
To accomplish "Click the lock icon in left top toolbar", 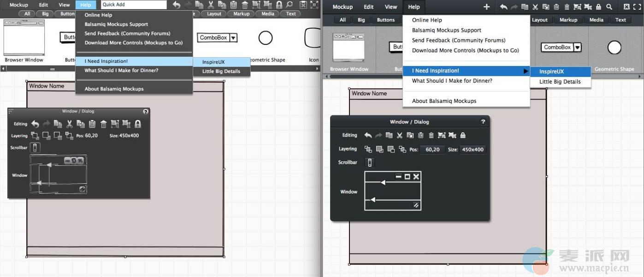I will click(279, 5).
